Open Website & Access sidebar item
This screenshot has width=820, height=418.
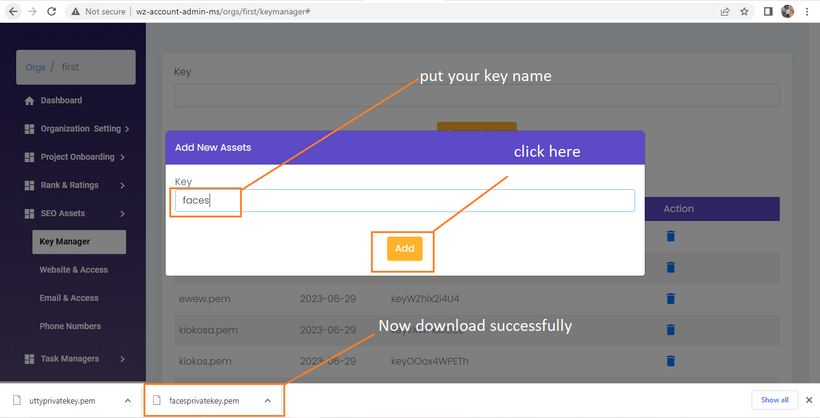click(73, 270)
